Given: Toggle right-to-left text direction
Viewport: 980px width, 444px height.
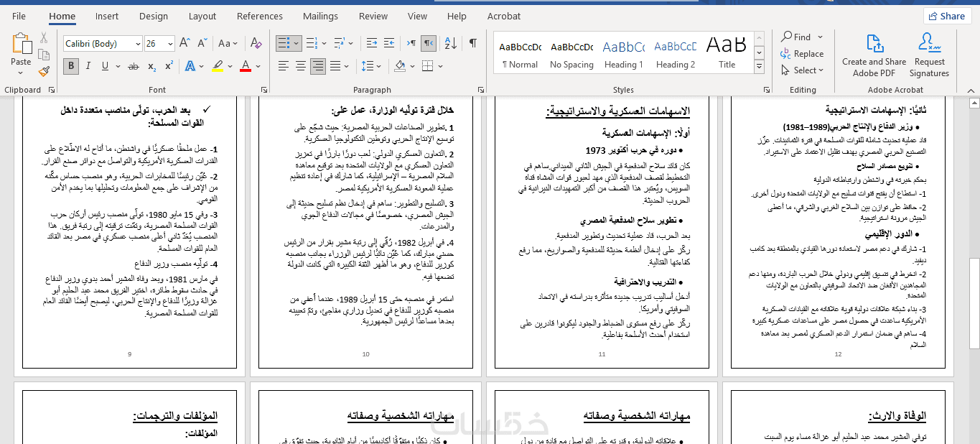Looking at the screenshot, I should point(429,44).
